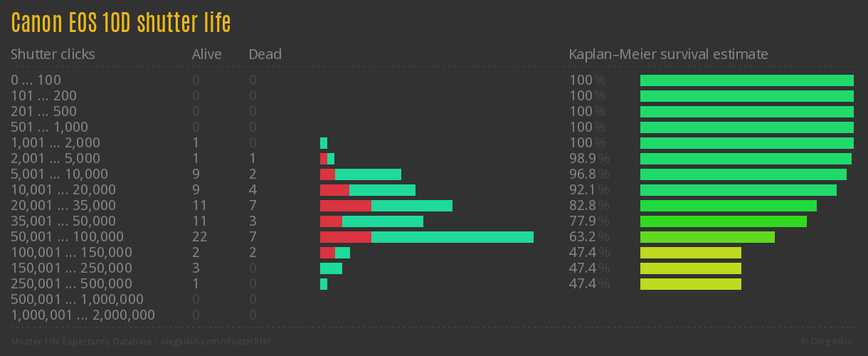Click the "Canon EOS 10D shutter life" title
Image resolution: width=868 pixels, height=356 pixels.
121,23
